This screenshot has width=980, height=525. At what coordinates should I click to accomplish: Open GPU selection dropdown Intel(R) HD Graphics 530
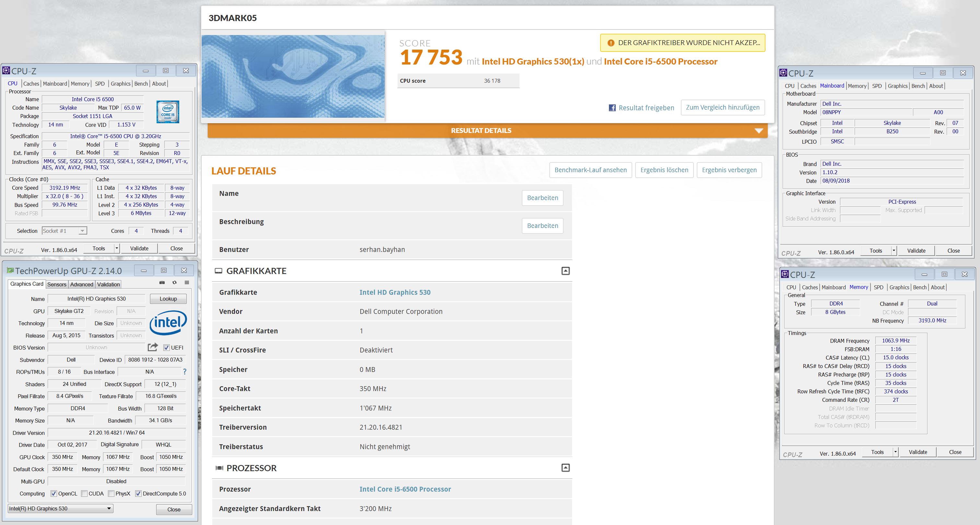coord(61,509)
